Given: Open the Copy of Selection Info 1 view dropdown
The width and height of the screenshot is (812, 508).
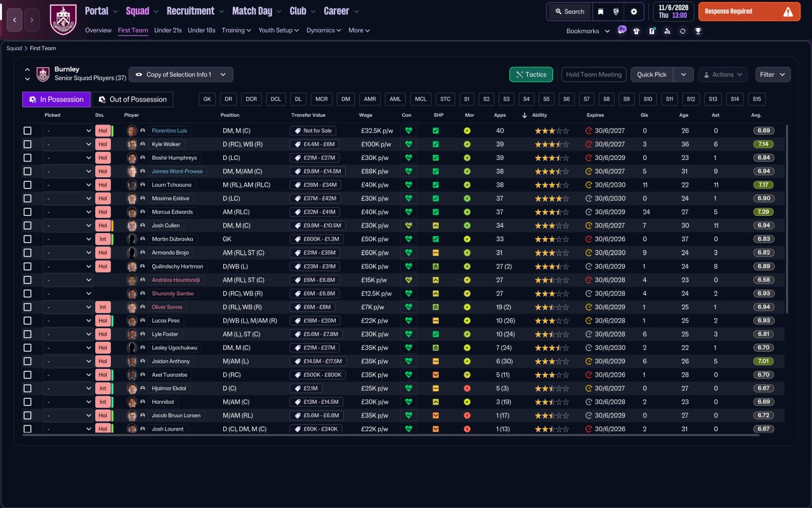Looking at the screenshot, I should pyautogui.click(x=181, y=74).
